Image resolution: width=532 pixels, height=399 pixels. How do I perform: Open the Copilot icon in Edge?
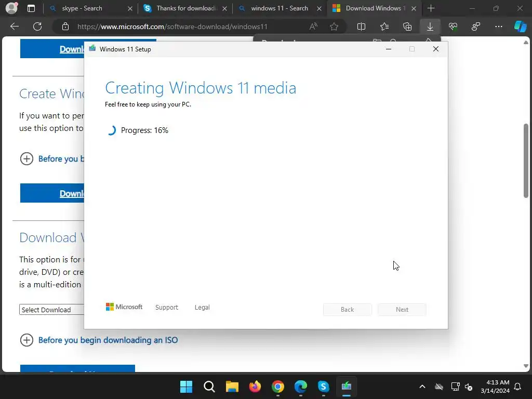tap(520, 26)
